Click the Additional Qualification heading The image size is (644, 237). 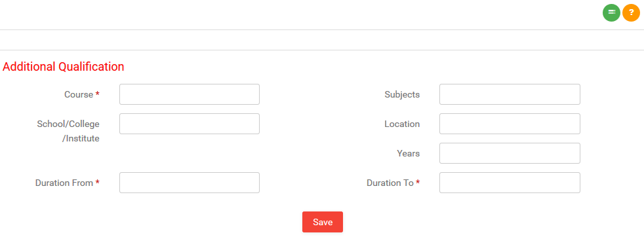(x=63, y=66)
